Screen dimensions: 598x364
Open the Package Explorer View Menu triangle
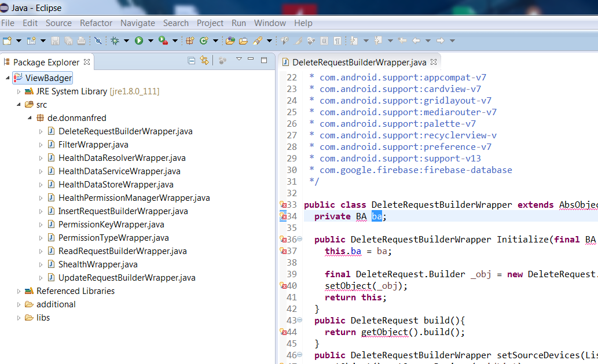[x=239, y=58]
